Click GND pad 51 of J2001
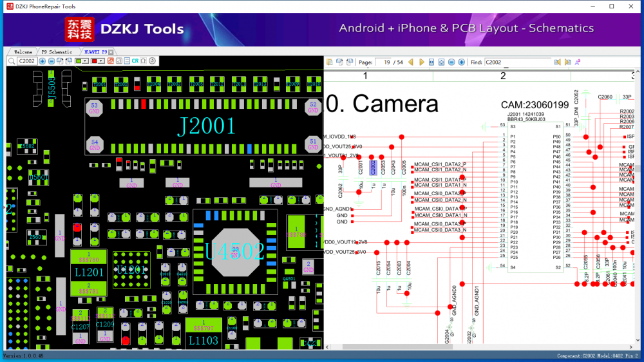 click(313, 144)
